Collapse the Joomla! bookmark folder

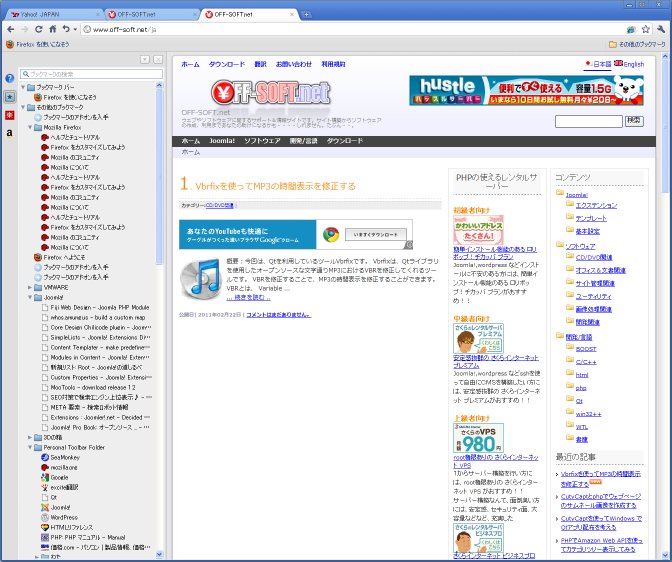tap(31, 297)
